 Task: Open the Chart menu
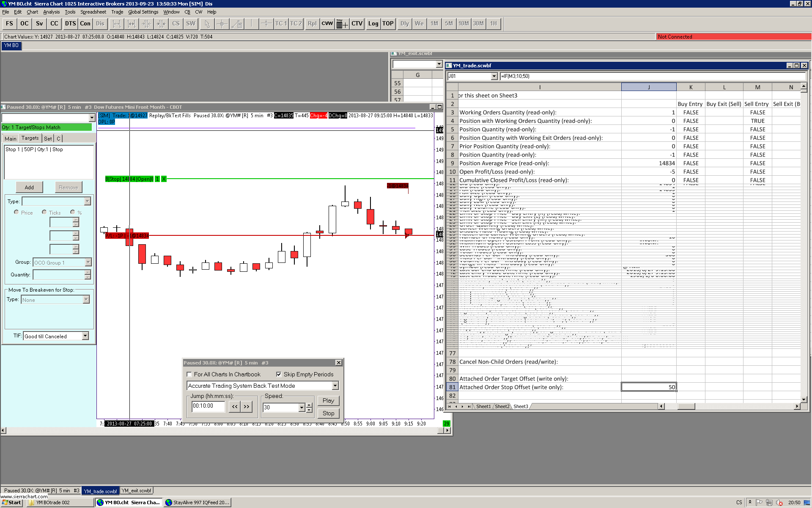32,12
